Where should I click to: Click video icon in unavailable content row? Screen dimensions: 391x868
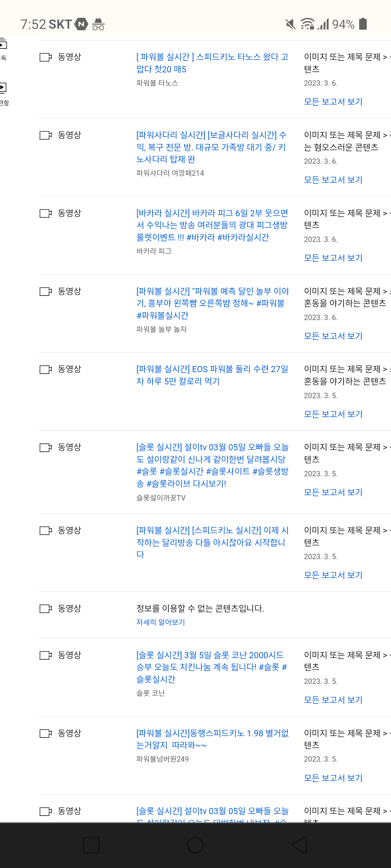pos(46,609)
